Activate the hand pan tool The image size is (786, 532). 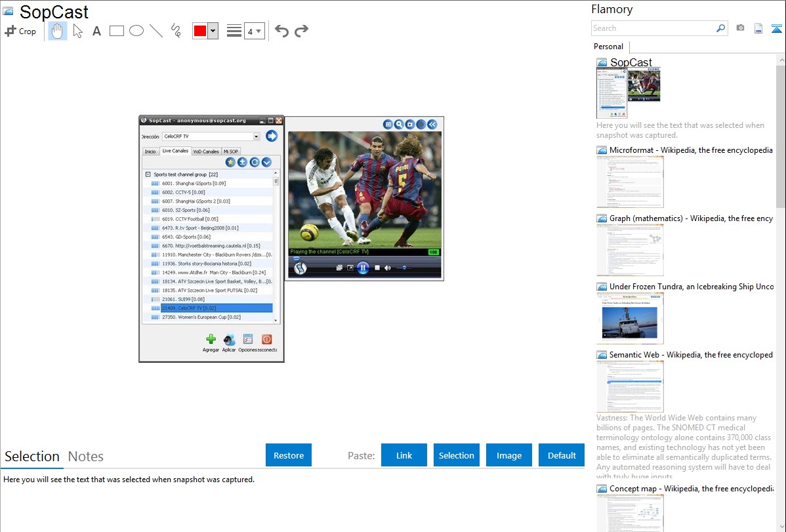coord(58,31)
